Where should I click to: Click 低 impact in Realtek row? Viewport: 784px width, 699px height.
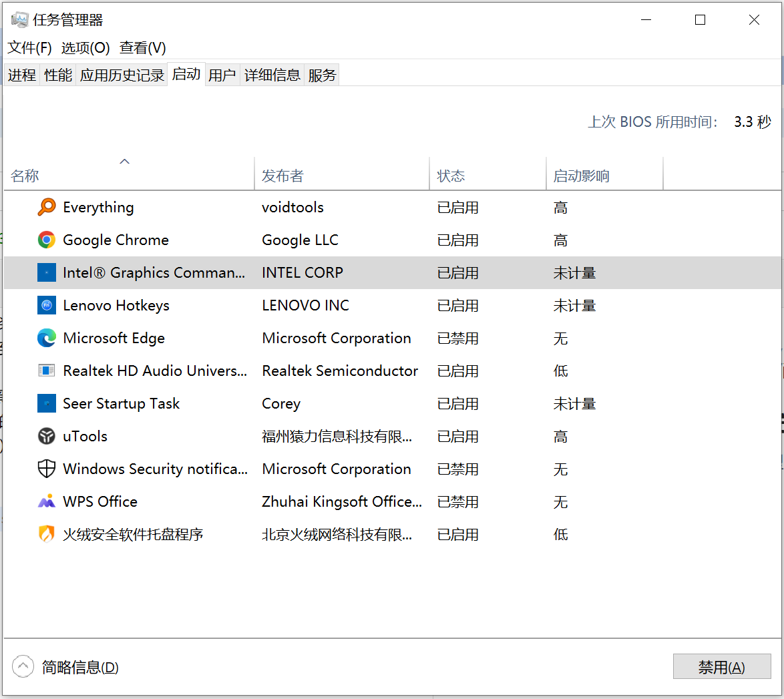(x=560, y=371)
